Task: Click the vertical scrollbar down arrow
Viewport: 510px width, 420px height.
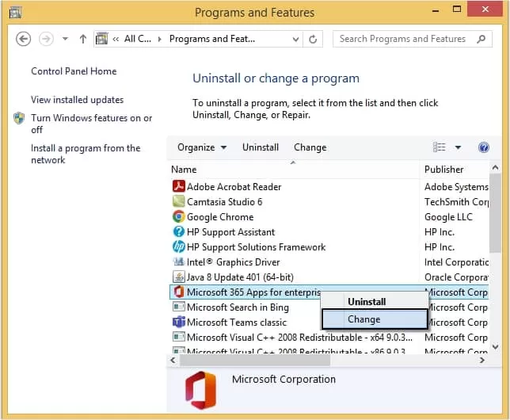Action: click(496, 347)
